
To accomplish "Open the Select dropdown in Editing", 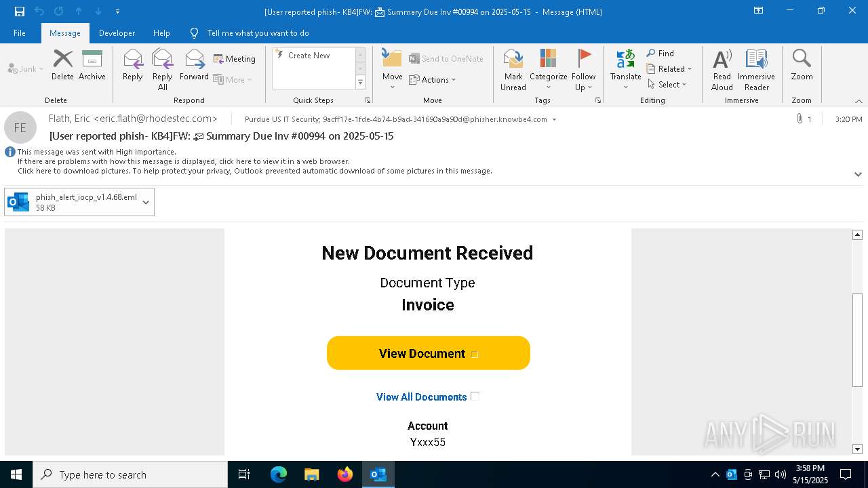I will 667,85.
